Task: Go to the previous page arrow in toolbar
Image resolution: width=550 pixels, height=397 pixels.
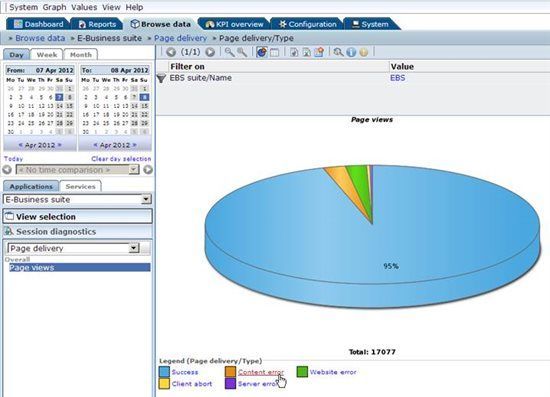Action: point(171,52)
